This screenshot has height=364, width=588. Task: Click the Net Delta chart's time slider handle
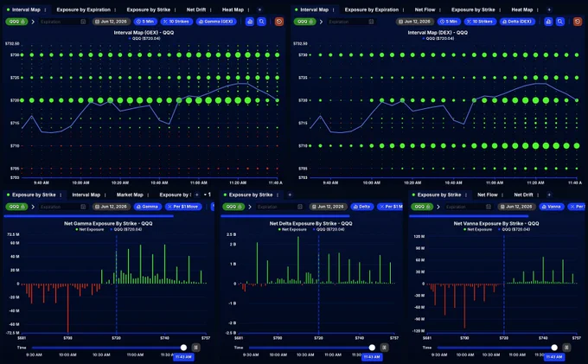[x=372, y=348]
